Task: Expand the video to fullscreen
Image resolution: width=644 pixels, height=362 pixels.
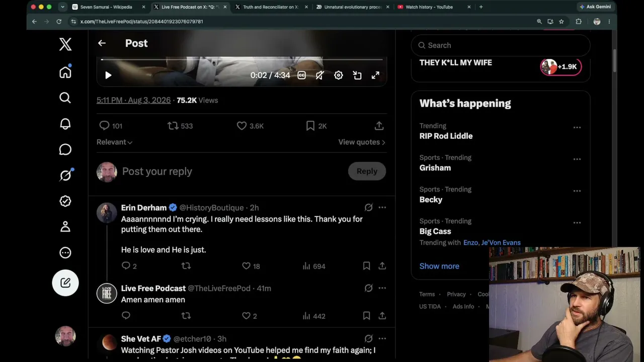Action: point(375,75)
